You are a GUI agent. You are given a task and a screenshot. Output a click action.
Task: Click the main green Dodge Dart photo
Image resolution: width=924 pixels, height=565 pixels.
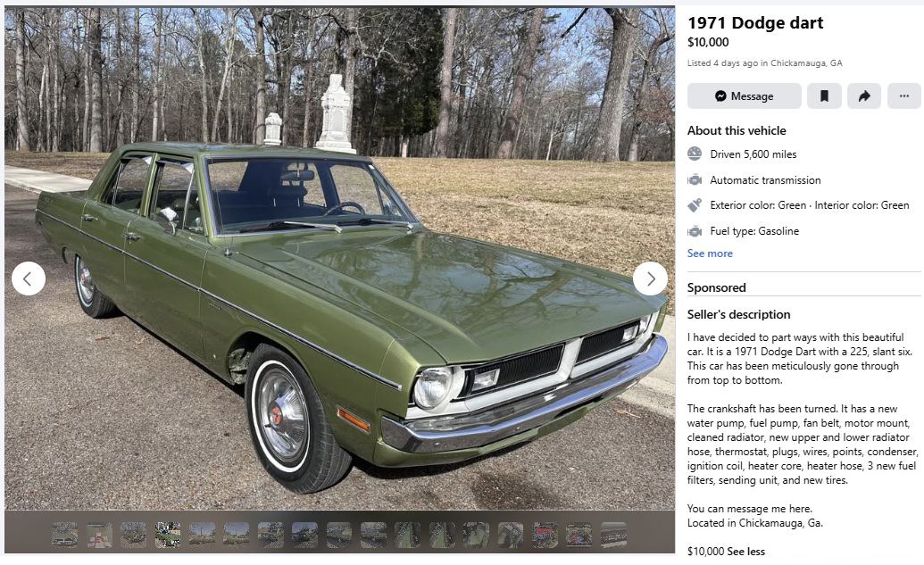[339, 258]
